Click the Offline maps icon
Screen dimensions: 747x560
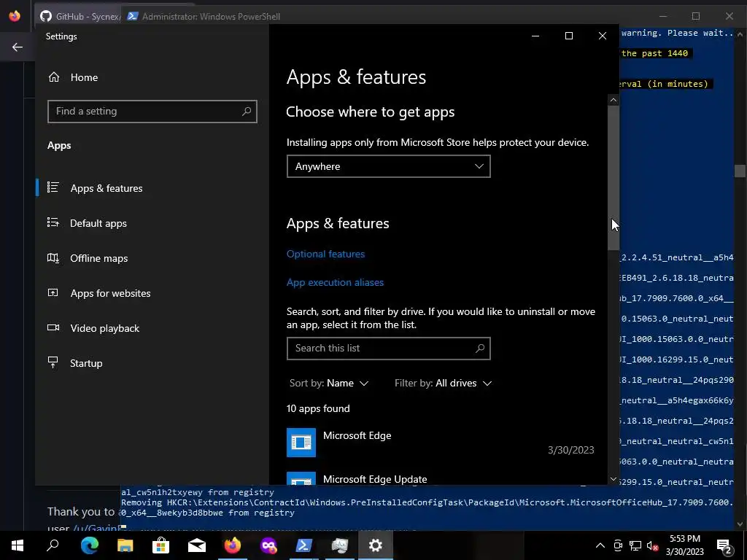coord(53,257)
